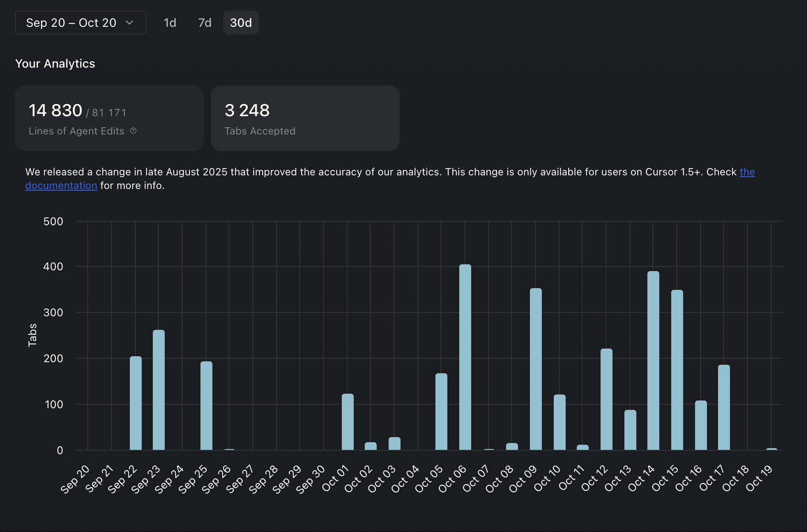Click the Sep 22 bar

tap(136, 403)
